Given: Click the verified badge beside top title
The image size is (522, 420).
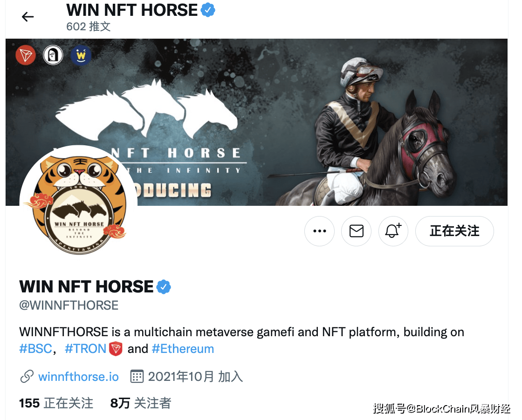Looking at the screenshot, I should click(208, 10).
